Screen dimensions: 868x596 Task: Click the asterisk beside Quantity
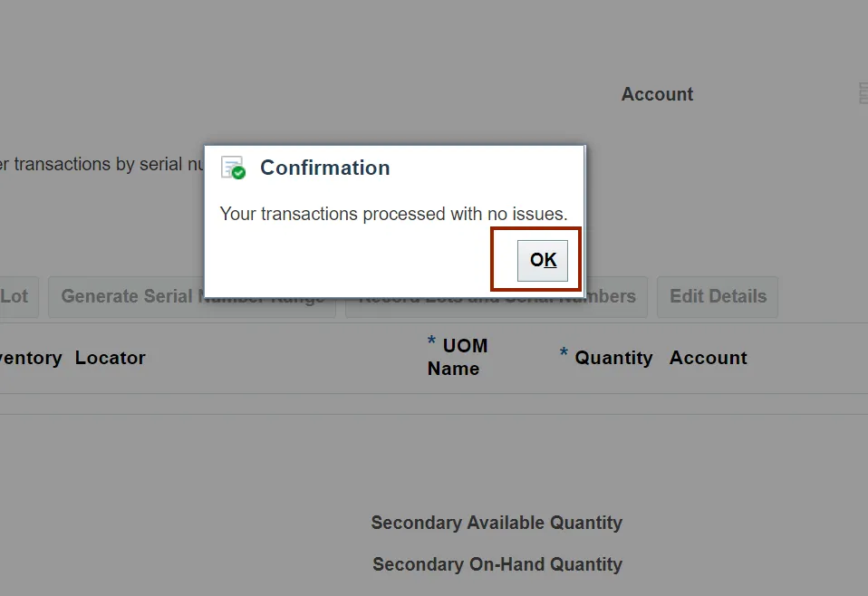564,355
